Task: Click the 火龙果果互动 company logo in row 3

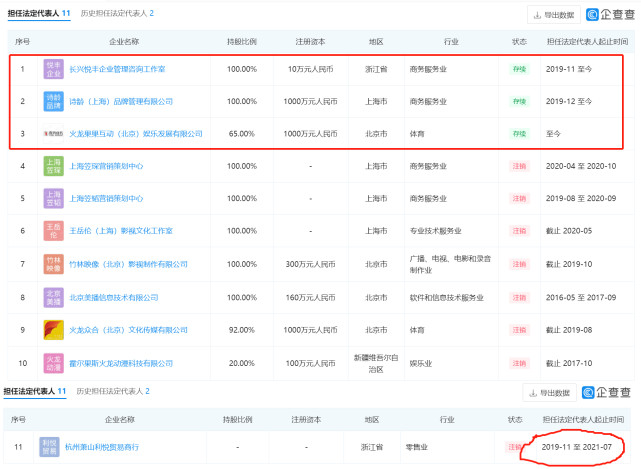Action: 54,134
